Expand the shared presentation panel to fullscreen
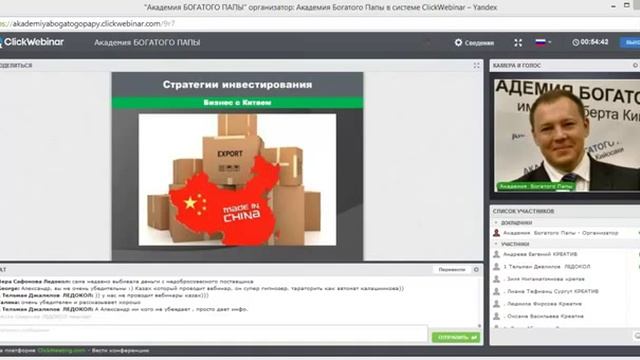640x360 pixels. [476, 65]
